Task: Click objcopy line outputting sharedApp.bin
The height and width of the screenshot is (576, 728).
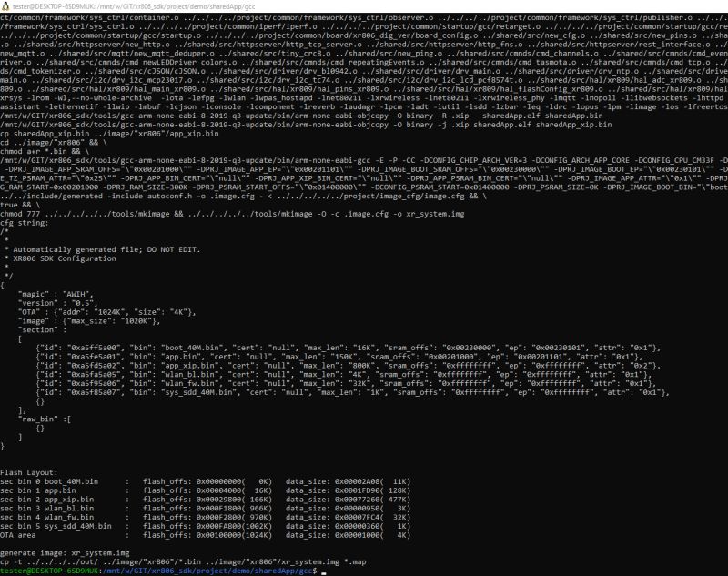Action: tap(301, 116)
